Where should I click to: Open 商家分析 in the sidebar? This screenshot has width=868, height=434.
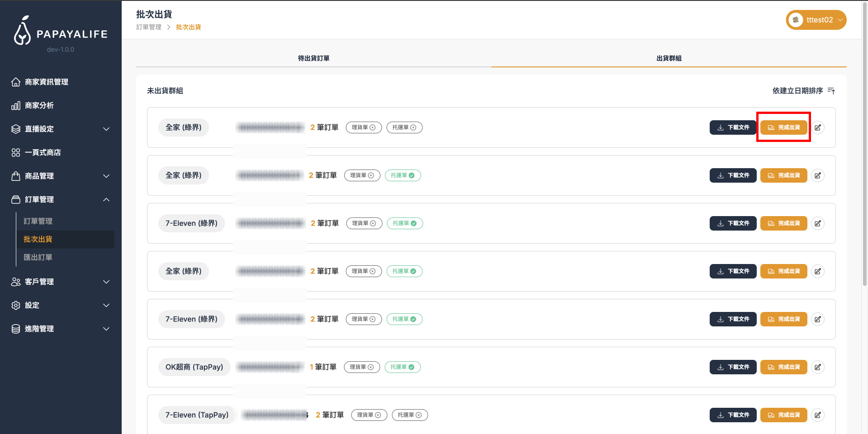[x=39, y=105]
